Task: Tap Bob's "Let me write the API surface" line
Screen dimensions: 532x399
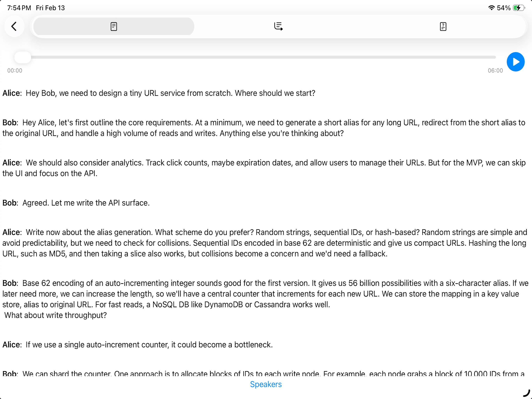Action: coord(76,203)
